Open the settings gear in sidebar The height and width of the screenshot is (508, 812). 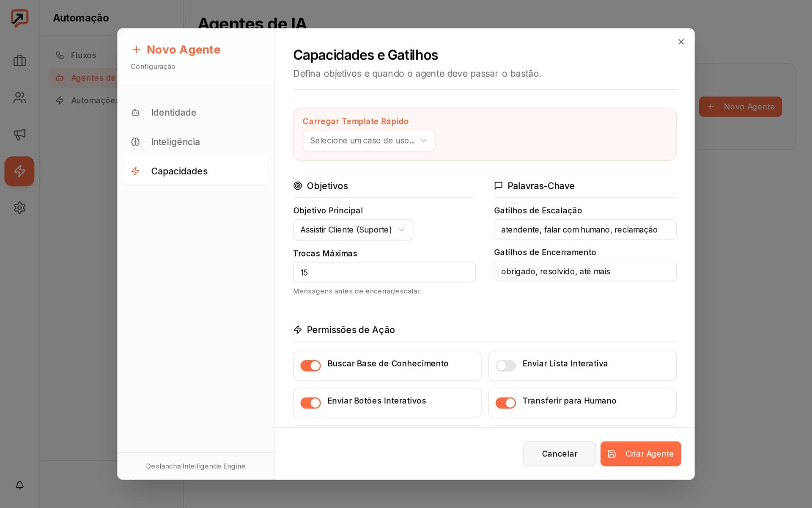click(x=19, y=208)
